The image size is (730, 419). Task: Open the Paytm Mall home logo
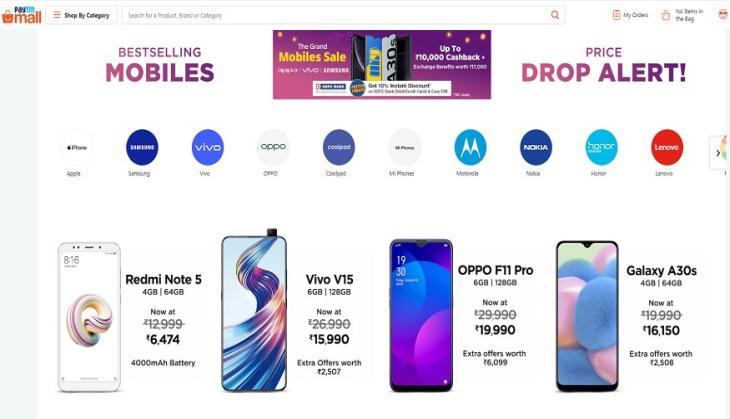[x=22, y=15]
